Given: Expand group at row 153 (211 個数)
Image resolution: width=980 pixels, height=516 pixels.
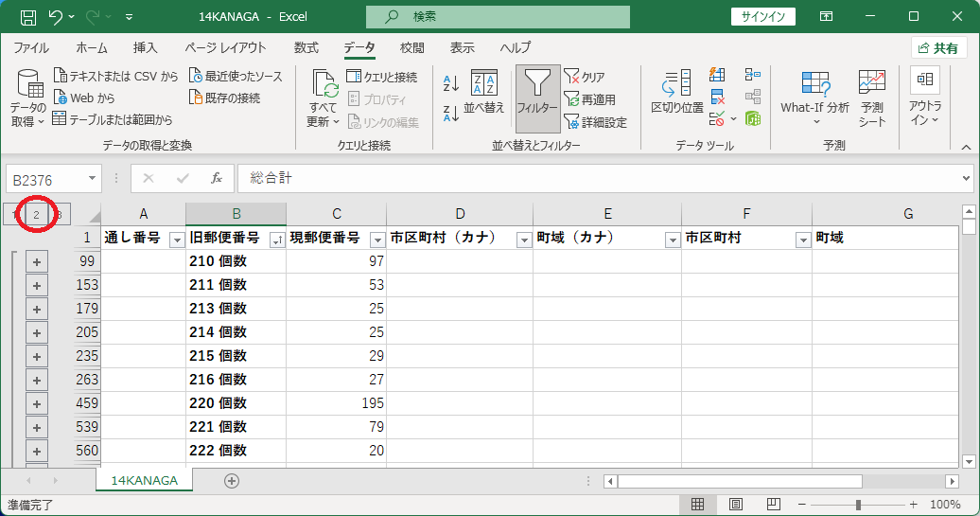Looking at the screenshot, I should (x=37, y=286).
